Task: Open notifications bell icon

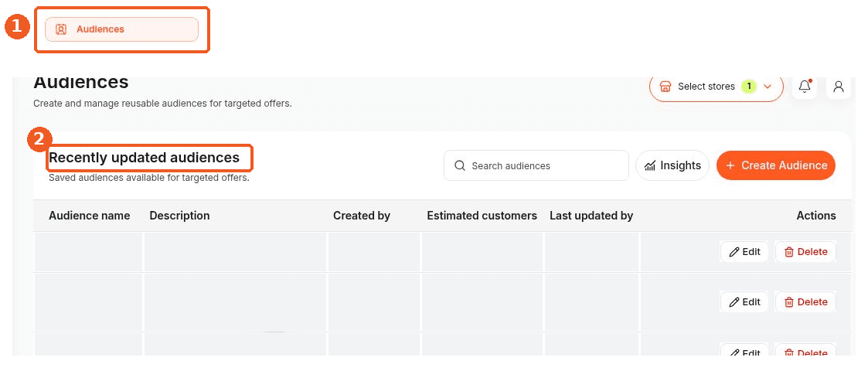Action: pos(805,87)
